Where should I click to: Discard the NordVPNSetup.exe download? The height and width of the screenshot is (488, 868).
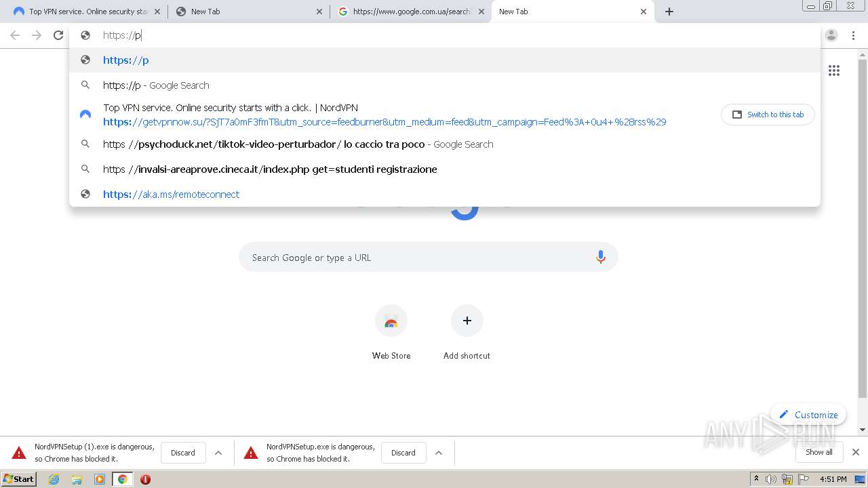click(x=403, y=453)
